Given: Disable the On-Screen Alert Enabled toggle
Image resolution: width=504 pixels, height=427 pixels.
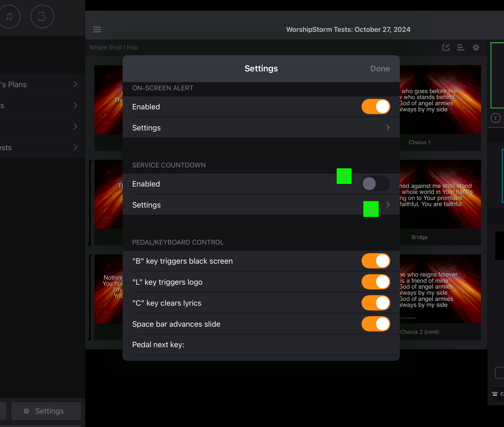Looking at the screenshot, I should tap(376, 107).
